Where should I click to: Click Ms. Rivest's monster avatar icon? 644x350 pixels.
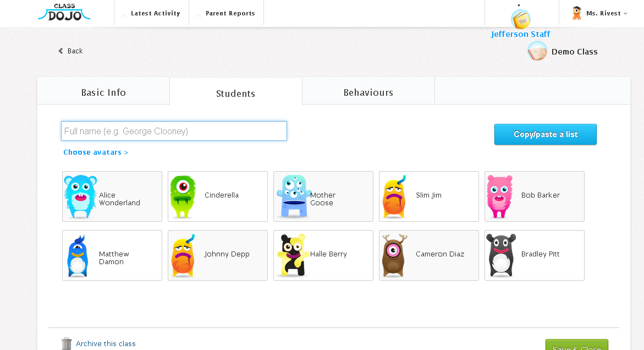pyautogui.click(x=577, y=13)
